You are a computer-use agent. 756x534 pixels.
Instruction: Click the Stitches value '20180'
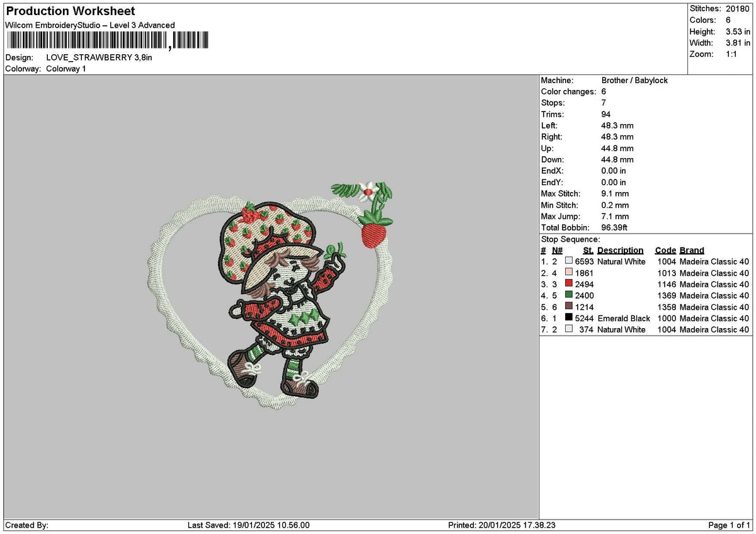[737, 9]
